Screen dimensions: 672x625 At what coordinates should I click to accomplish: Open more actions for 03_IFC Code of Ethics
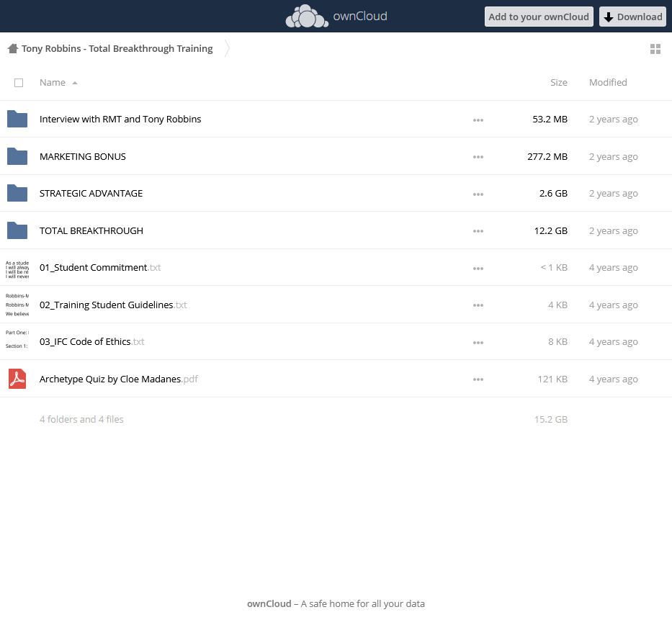(x=478, y=343)
